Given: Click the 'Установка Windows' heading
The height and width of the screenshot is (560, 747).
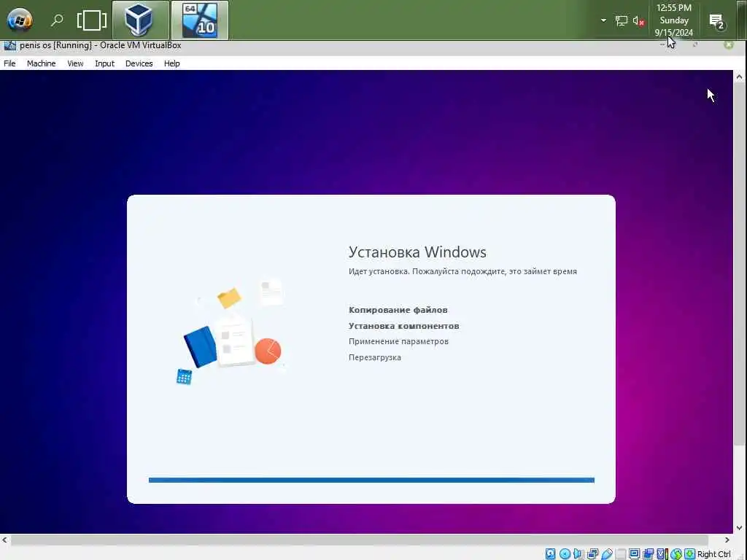Looking at the screenshot, I should point(417,252).
